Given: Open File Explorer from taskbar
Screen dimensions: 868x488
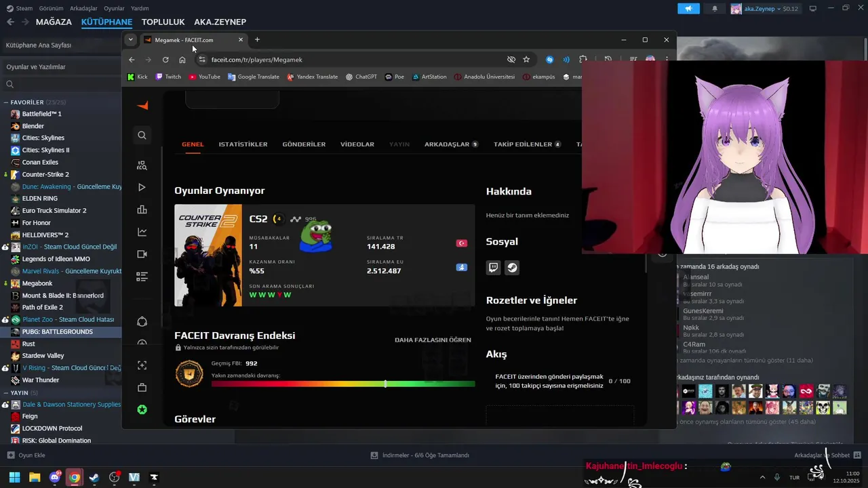Looking at the screenshot, I should (35, 477).
